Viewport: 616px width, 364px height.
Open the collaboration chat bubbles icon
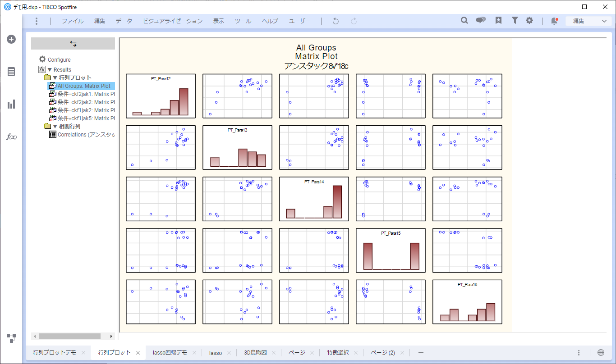[x=481, y=21]
